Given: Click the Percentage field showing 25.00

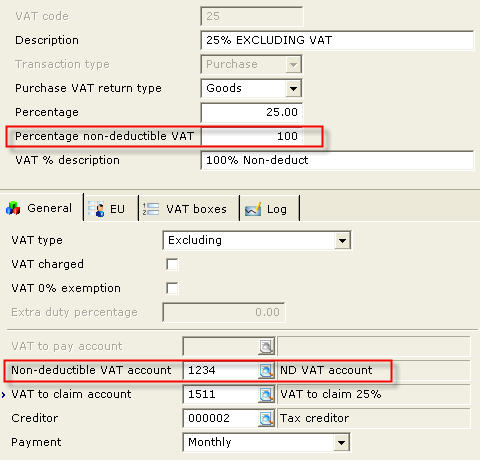Looking at the screenshot, I should point(252,112).
